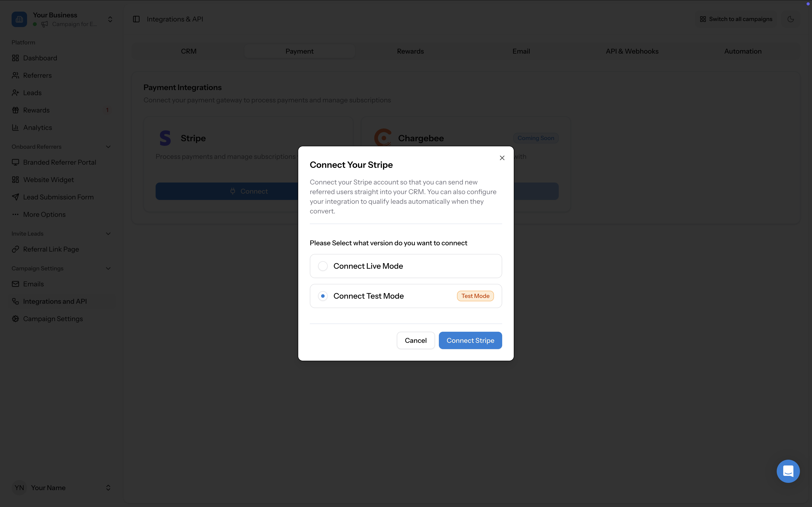Click the Analytics chart icon
Viewport: 812px width, 507px height.
pos(15,127)
